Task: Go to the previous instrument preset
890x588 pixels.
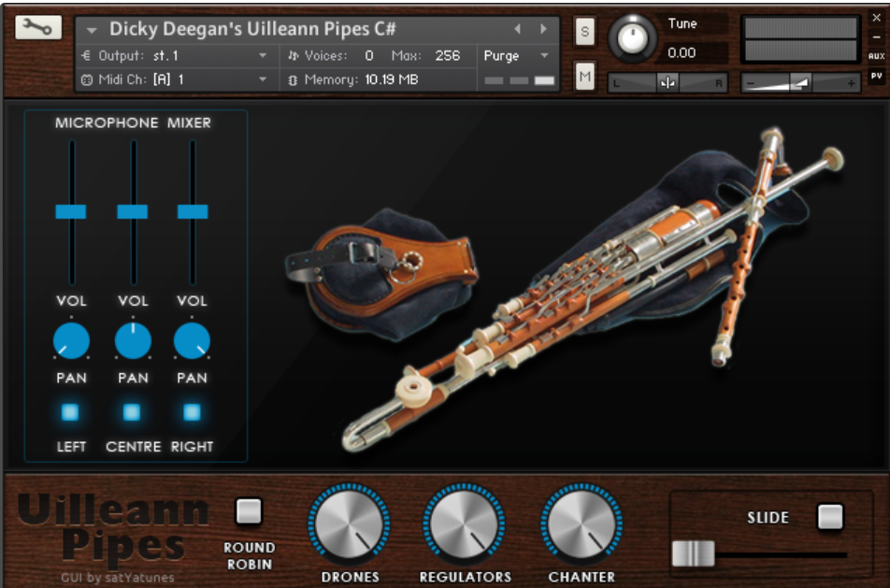Action: (517, 28)
